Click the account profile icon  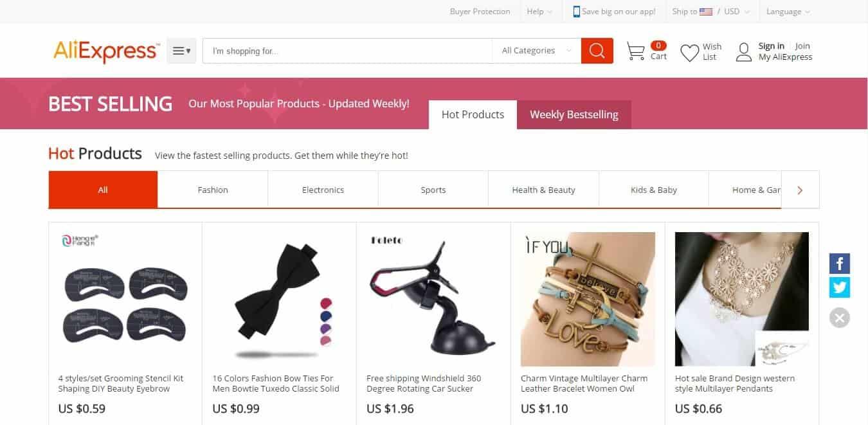[744, 52]
